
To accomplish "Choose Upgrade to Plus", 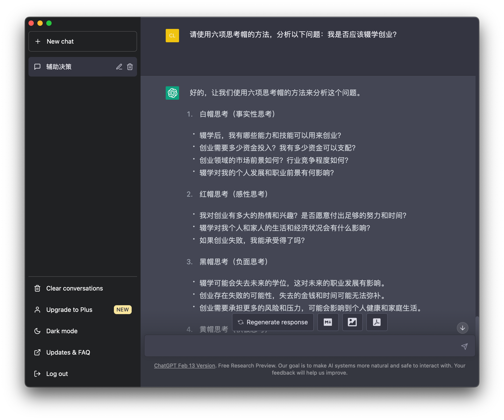I will tap(69, 310).
